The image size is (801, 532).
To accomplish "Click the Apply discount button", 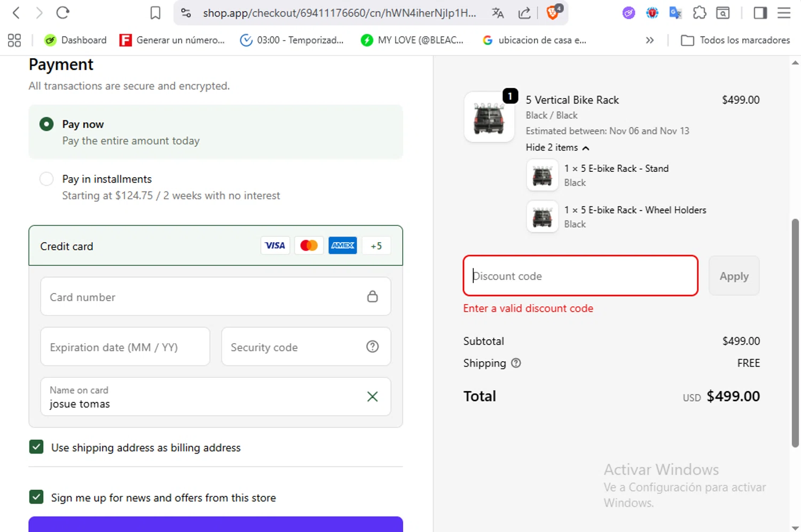I will 734,276.
